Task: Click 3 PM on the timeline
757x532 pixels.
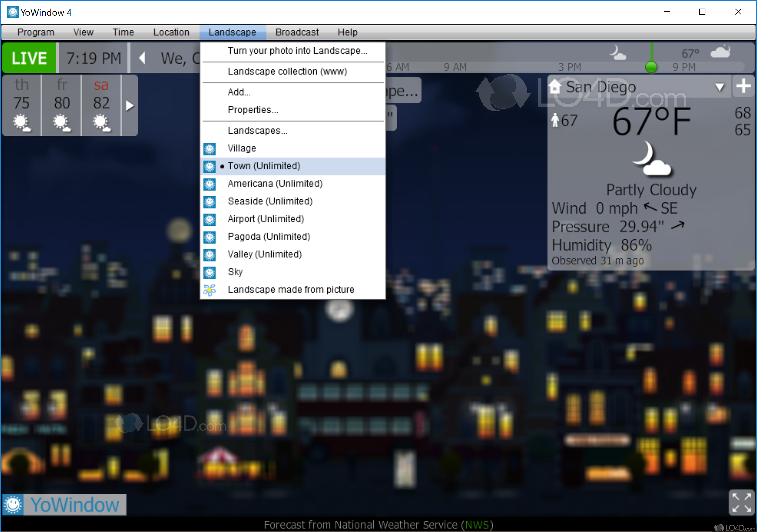Action: (x=569, y=67)
